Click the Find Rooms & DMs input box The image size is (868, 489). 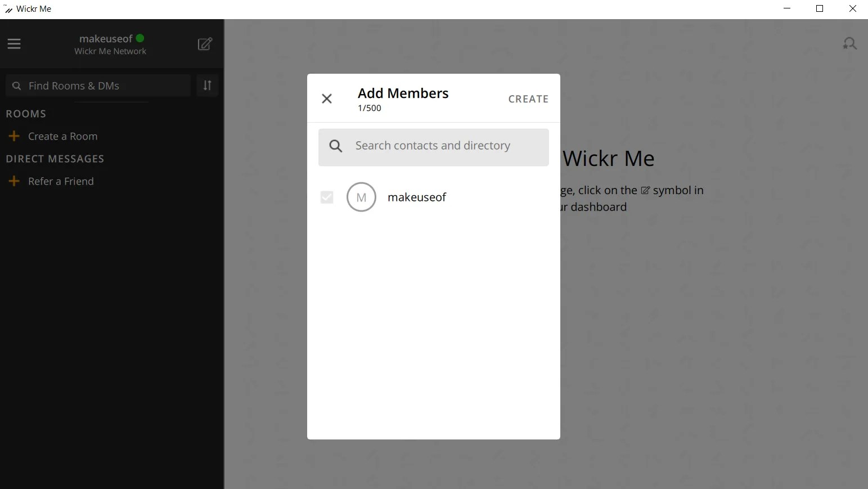tap(98, 86)
